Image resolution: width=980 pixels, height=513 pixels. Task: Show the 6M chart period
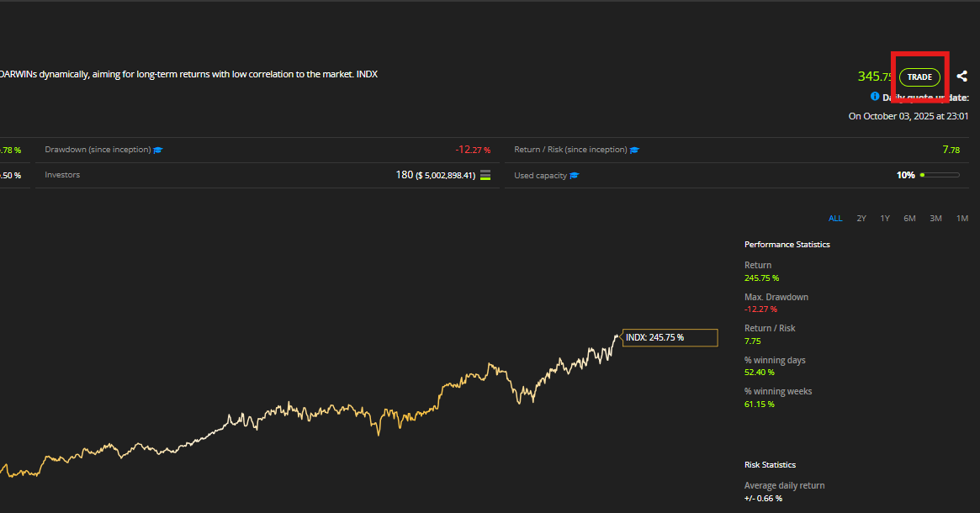tap(909, 219)
